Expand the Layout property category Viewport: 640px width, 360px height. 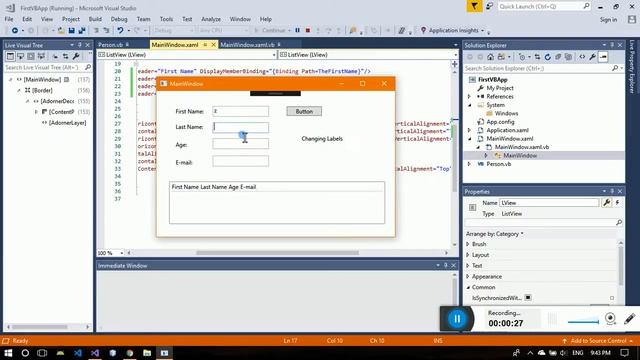[x=468, y=255]
